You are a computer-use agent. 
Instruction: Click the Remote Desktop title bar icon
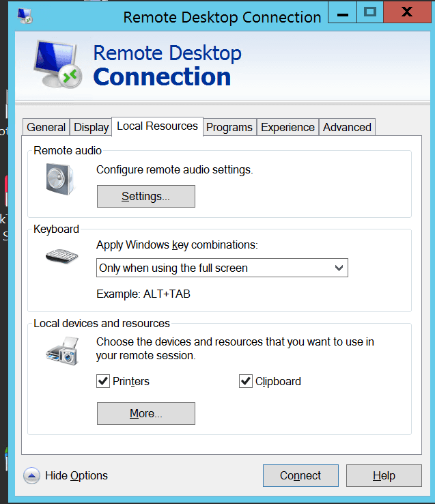click(25, 16)
